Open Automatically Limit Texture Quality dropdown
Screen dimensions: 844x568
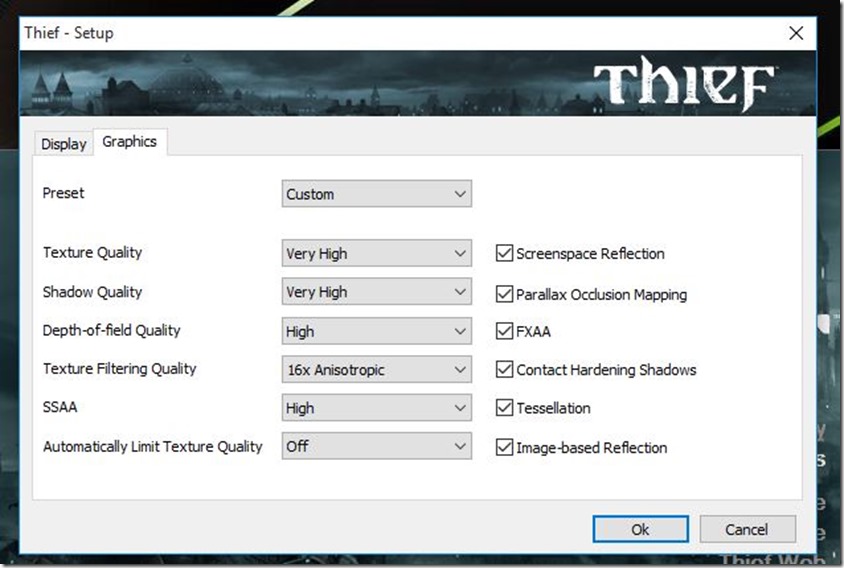coord(377,446)
